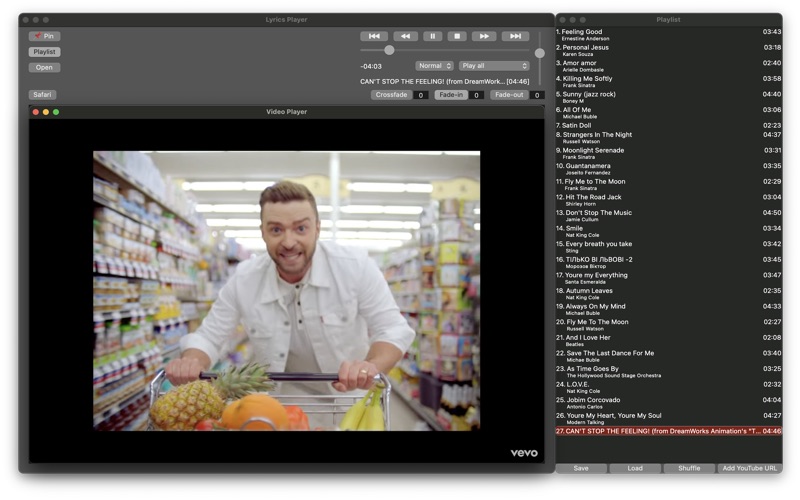Image resolution: width=800 pixels, height=500 pixels.
Task: Open the Normal mode dropdown
Action: [434, 66]
